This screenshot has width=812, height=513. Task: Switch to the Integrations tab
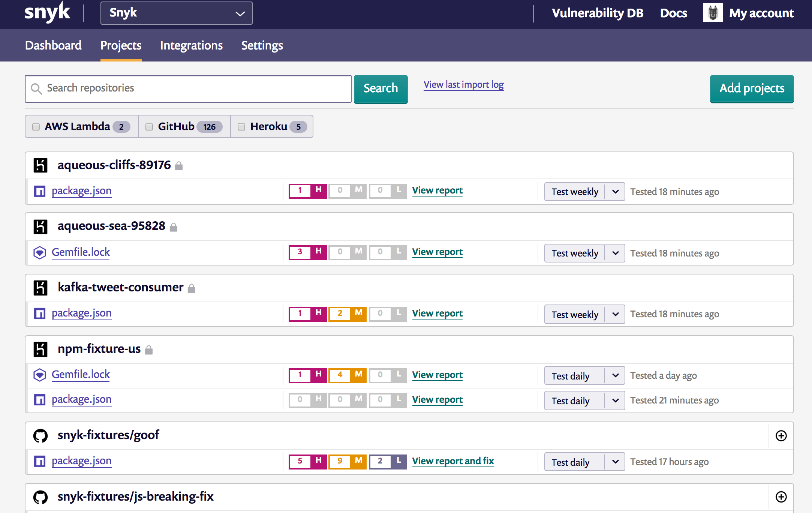tap(191, 45)
